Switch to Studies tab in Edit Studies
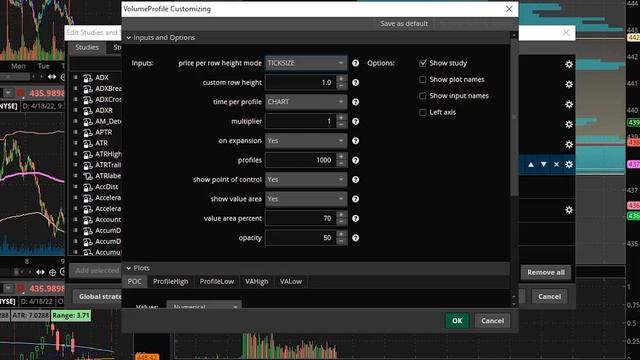Viewport: 640px width, 360px height. point(87,47)
